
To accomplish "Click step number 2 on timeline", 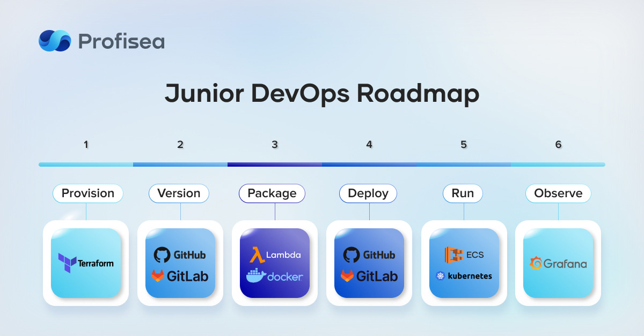I will (x=180, y=144).
